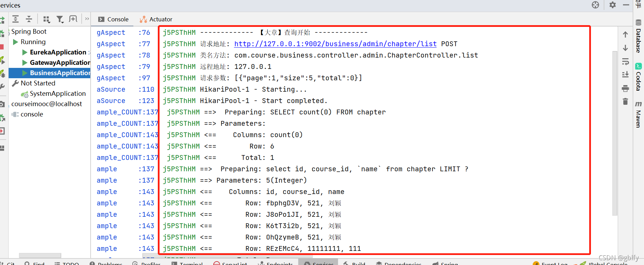This screenshot has width=644, height=265.
Task: Click the green run icon beside EurekaApplication
Action: click(25, 52)
